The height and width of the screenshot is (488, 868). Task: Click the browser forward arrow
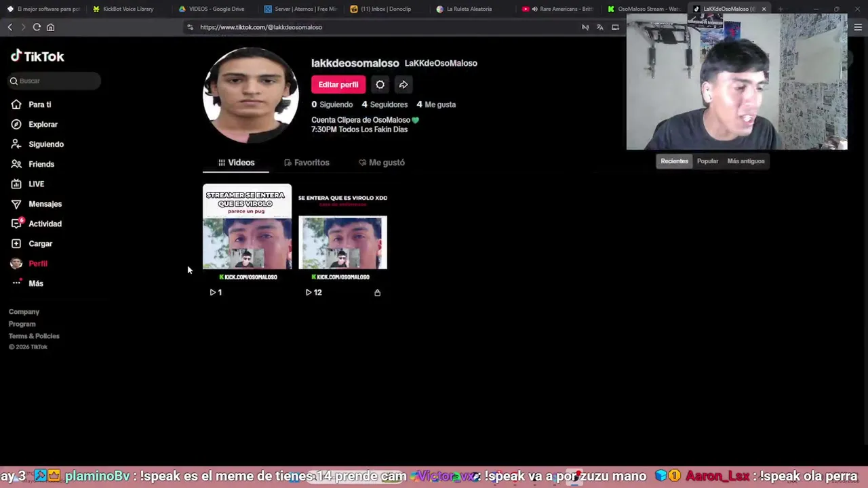22,27
